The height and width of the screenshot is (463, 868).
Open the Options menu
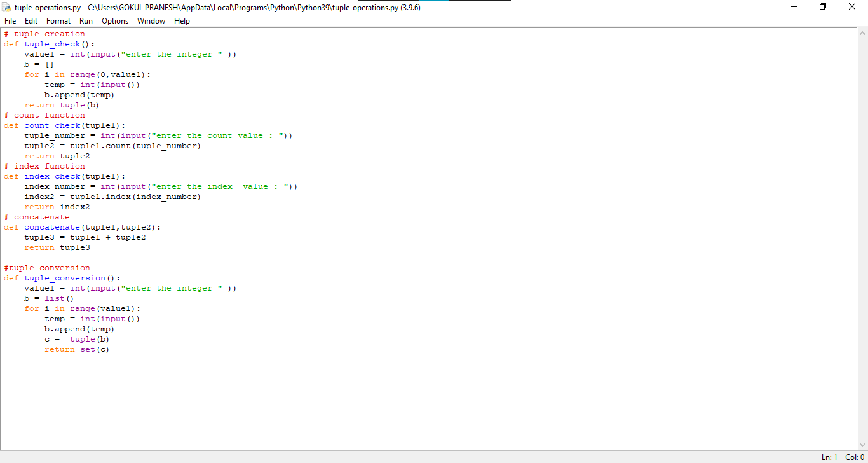coord(115,21)
